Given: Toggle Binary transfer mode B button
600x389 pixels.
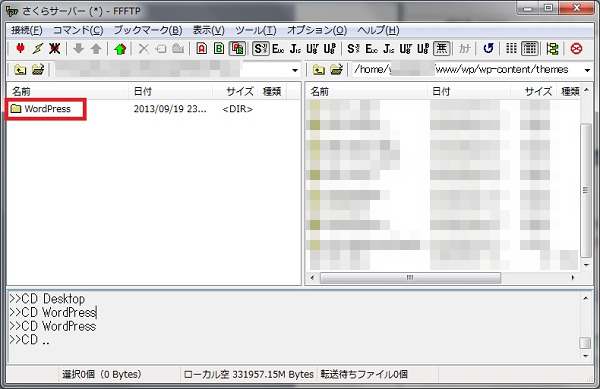Looking at the screenshot, I should (x=219, y=49).
